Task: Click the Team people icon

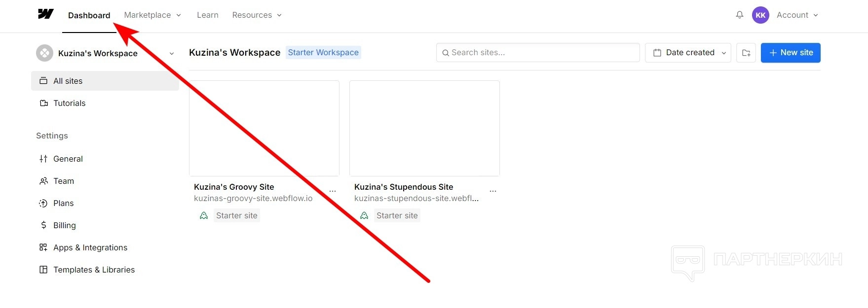Action: point(43,181)
